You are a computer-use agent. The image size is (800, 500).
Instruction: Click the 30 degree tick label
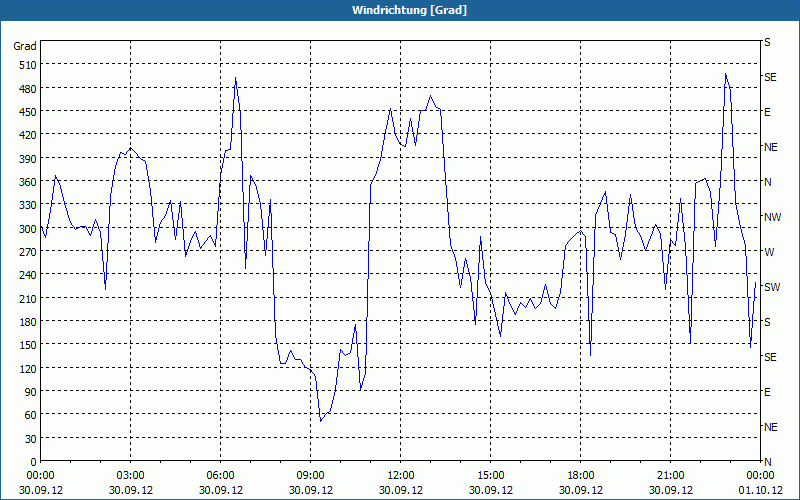click(31, 439)
